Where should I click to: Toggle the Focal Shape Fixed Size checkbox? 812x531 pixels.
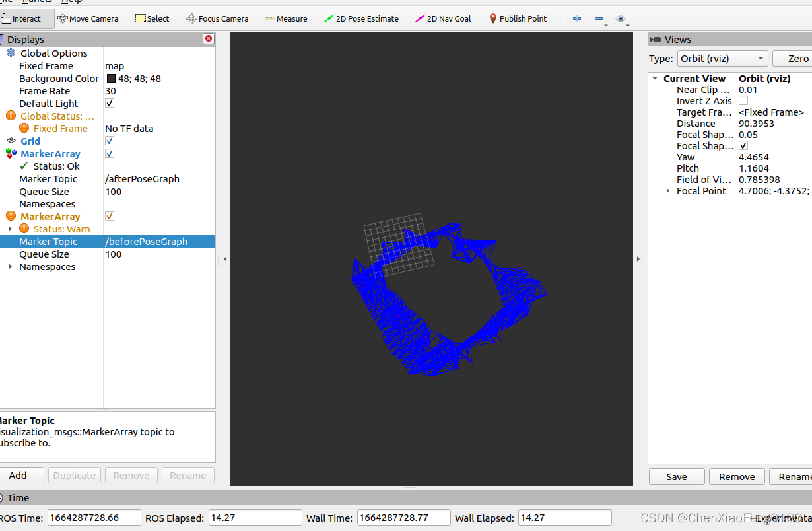coord(743,145)
